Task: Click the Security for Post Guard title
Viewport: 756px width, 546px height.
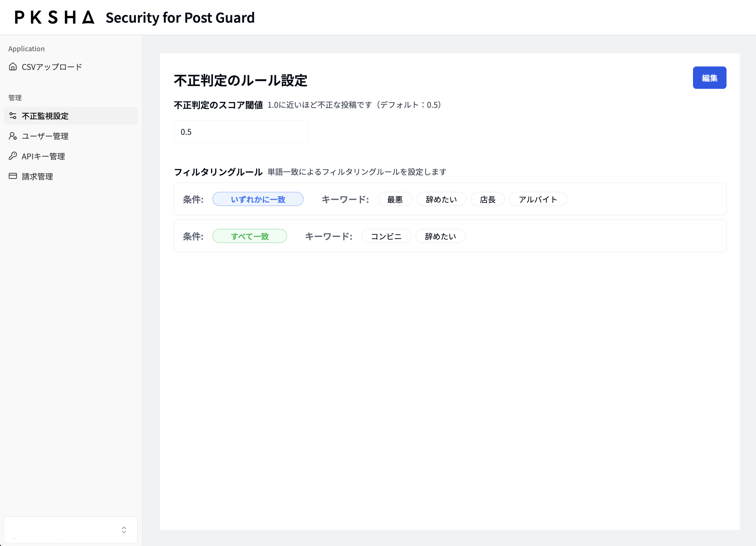Action: pyautogui.click(x=180, y=18)
